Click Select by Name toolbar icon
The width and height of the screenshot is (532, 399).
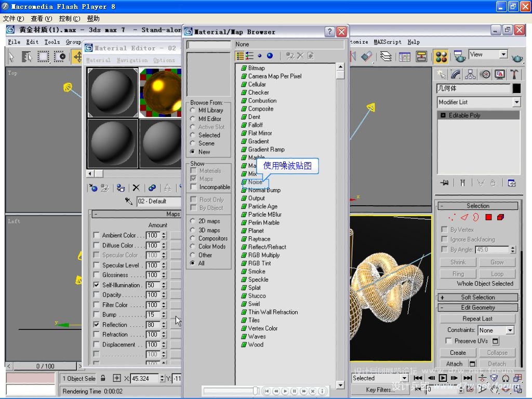[26, 57]
